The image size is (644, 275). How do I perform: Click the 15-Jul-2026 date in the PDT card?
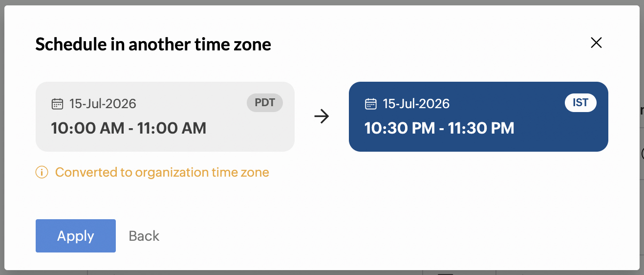[103, 104]
